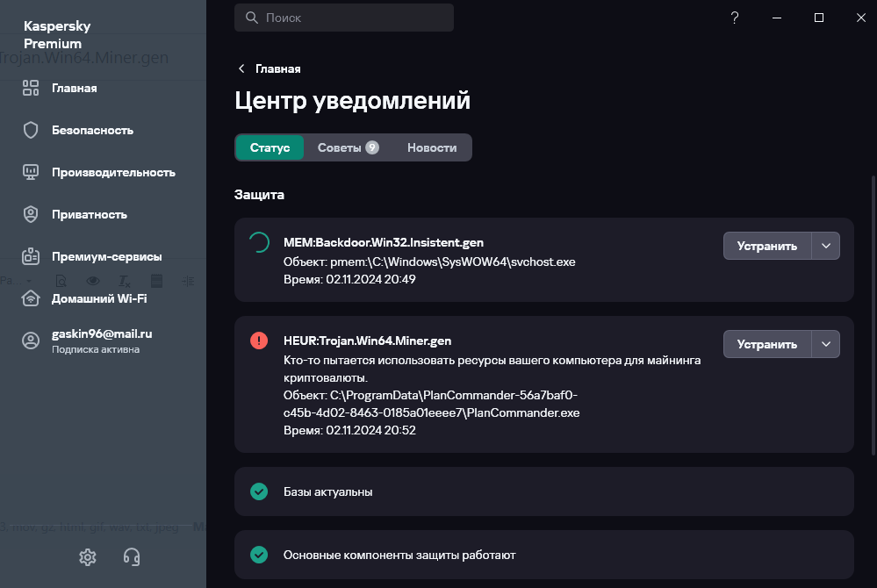This screenshot has width=877, height=588.
Task: Click the Поиск search field
Action: [x=351, y=18]
